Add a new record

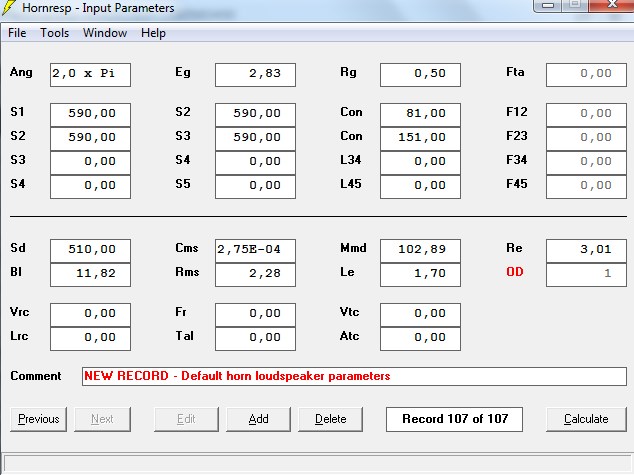point(258,419)
